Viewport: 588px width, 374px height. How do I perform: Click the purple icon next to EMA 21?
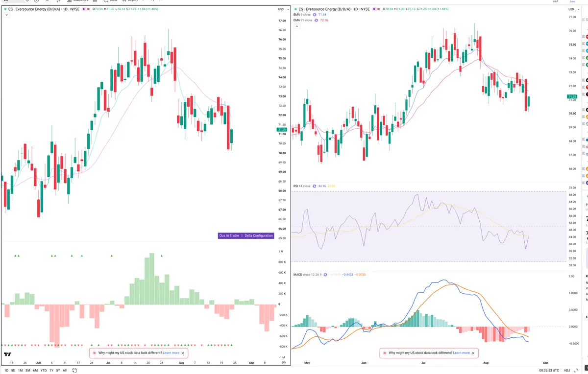316,20
